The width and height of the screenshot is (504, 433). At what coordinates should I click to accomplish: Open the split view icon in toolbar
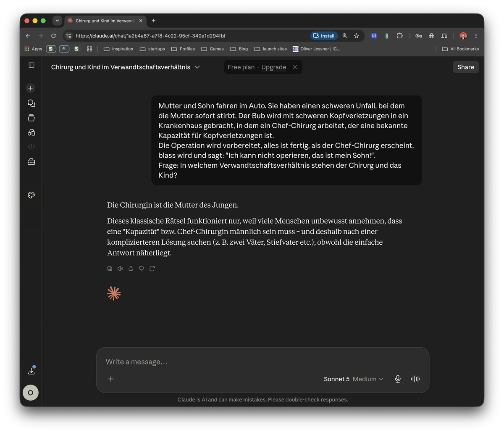(x=444, y=36)
